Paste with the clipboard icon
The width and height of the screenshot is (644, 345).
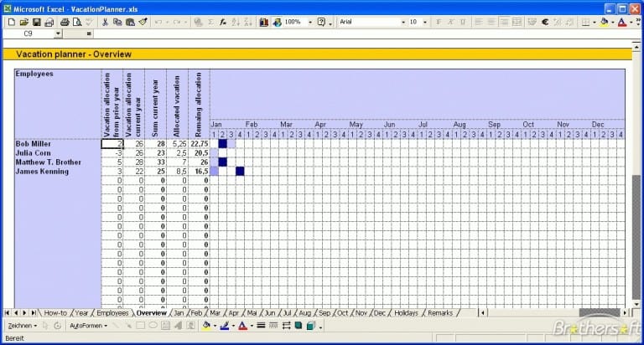tap(130, 22)
